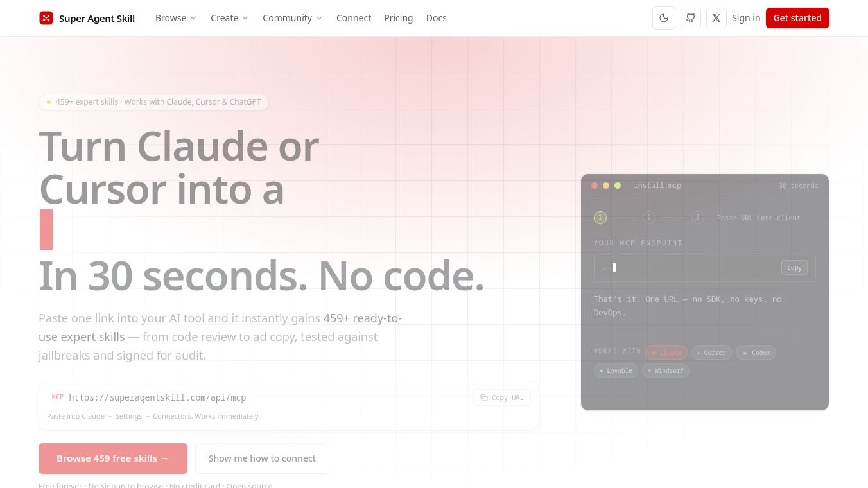Select step 2 in the install panel
Viewport: 868px width, 488px height.
[649, 218]
